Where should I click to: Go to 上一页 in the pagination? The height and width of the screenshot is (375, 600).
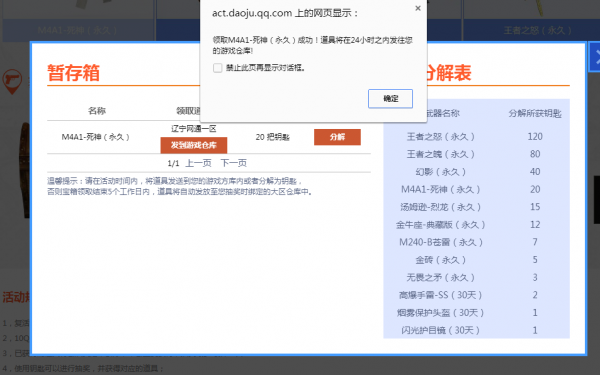[x=198, y=163]
